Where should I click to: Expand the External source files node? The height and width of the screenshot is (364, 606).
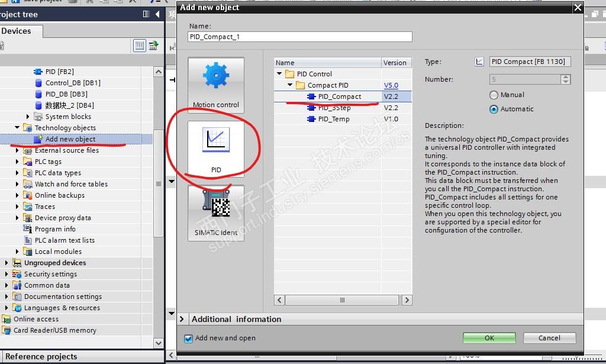(x=17, y=150)
